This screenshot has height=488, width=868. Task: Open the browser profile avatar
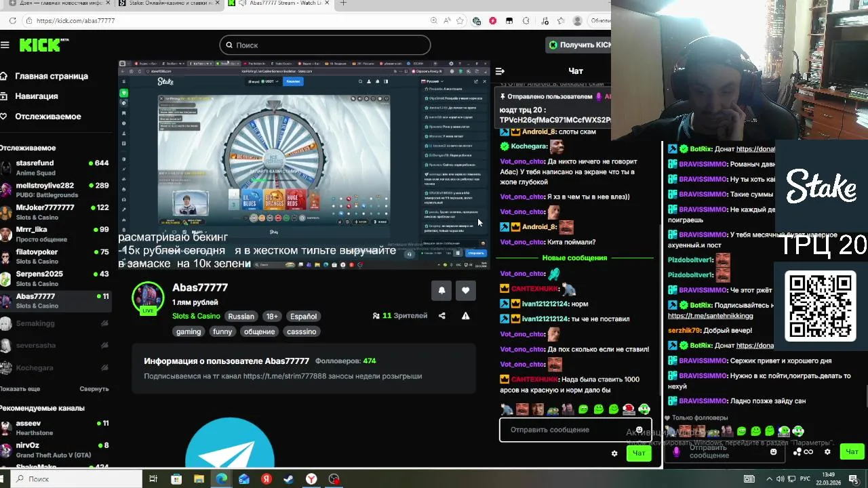coord(578,21)
